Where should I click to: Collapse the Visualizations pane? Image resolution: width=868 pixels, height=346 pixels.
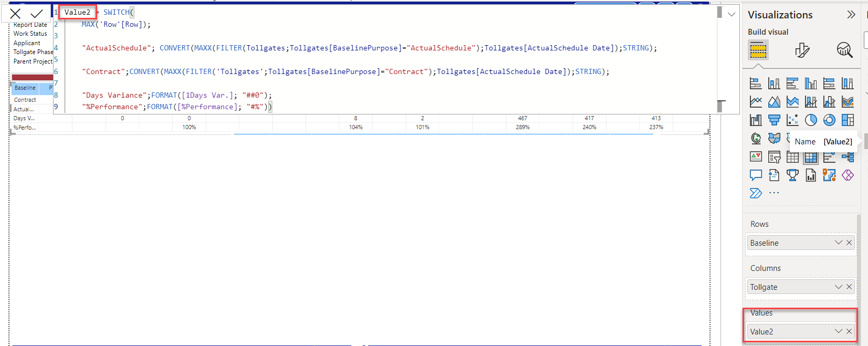[851, 15]
